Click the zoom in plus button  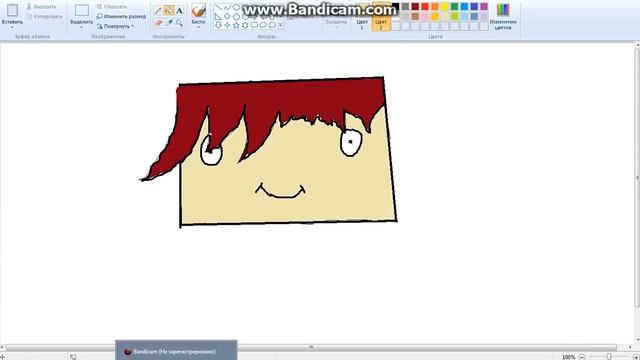click(x=635, y=357)
